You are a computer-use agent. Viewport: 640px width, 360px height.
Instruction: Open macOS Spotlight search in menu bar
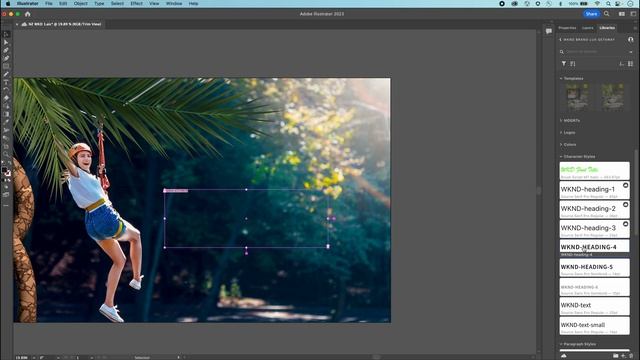point(608,4)
